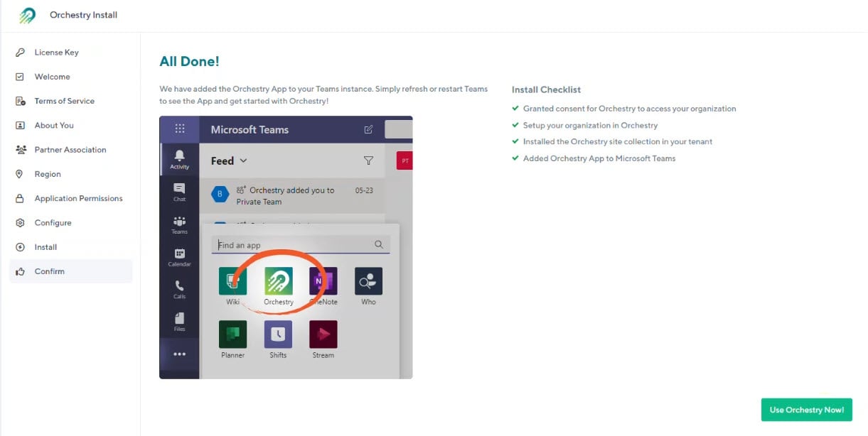Click the Shifts app icon
This screenshot has width=868, height=436.
tap(278, 334)
